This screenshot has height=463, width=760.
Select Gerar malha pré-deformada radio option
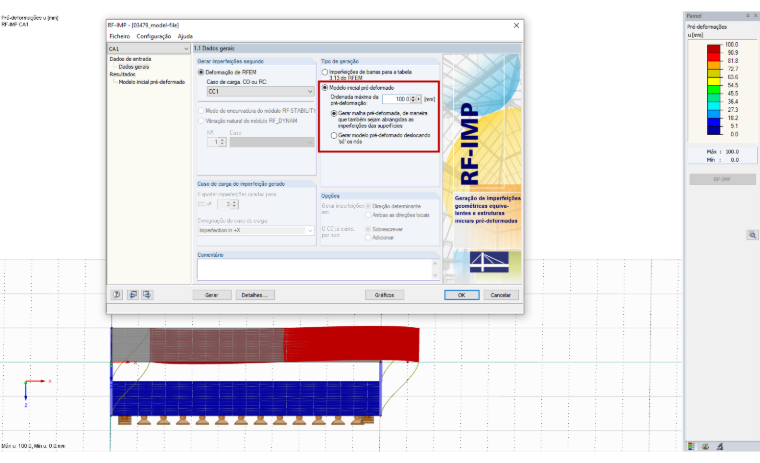click(x=333, y=113)
